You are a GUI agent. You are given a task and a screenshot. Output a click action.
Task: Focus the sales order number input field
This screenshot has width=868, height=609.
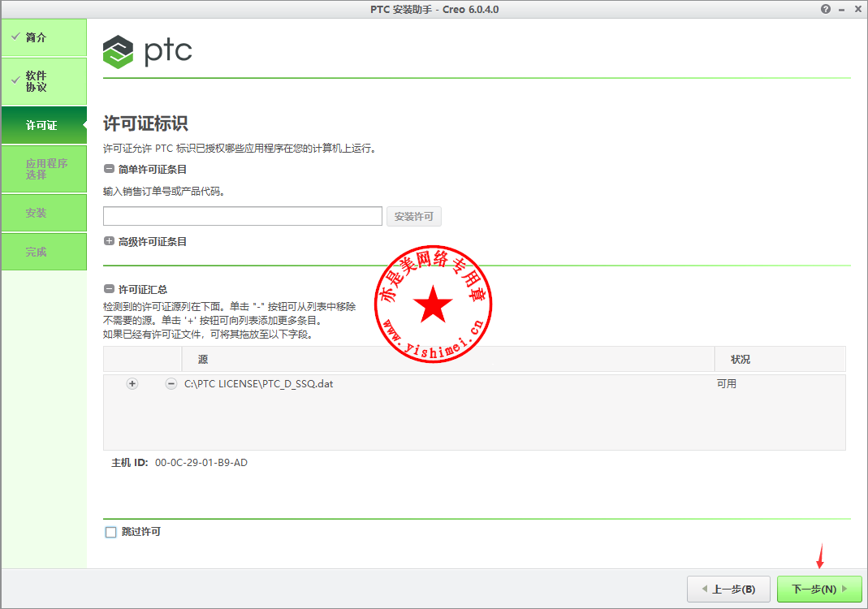pos(243,216)
